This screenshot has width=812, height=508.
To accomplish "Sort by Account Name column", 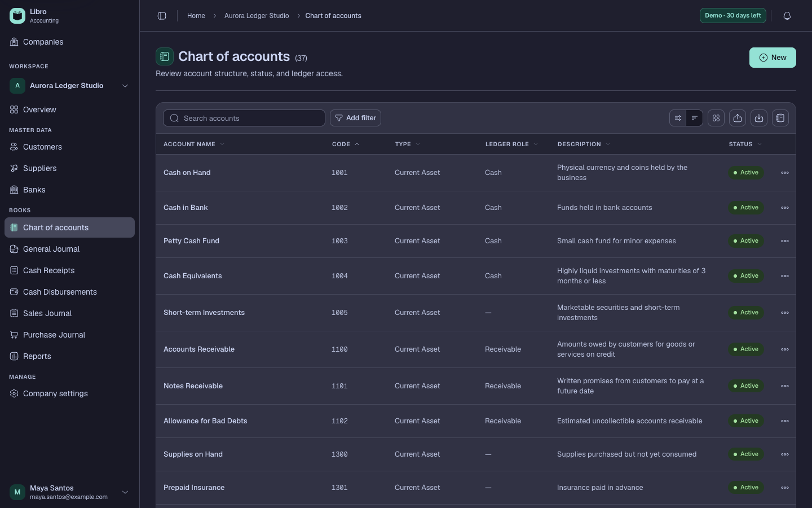I will (194, 144).
